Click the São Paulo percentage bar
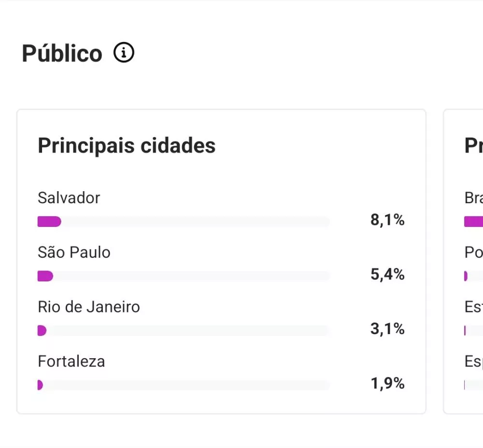 (184, 276)
